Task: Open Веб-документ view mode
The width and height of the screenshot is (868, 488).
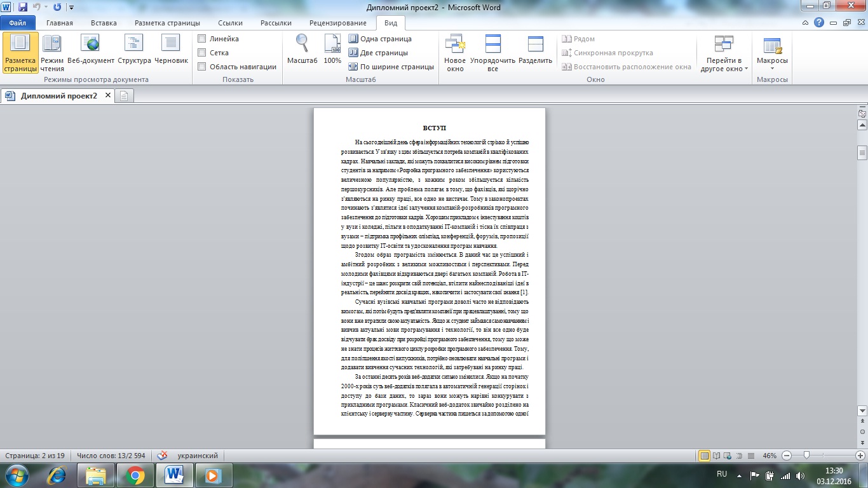Action: (x=91, y=53)
